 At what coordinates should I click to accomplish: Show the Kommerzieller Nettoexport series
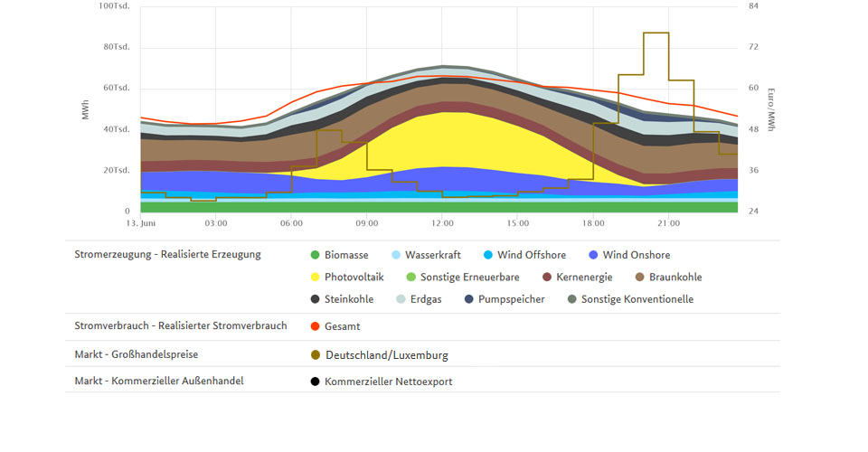(315, 381)
